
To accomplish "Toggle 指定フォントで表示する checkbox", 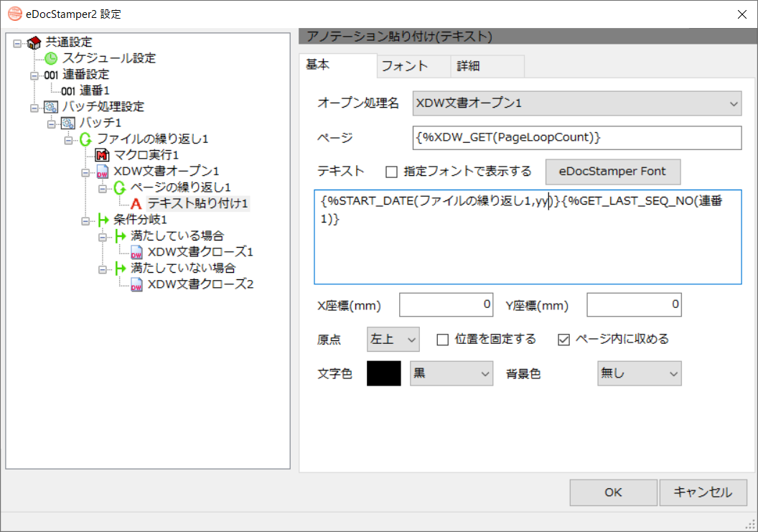I will pos(392,172).
